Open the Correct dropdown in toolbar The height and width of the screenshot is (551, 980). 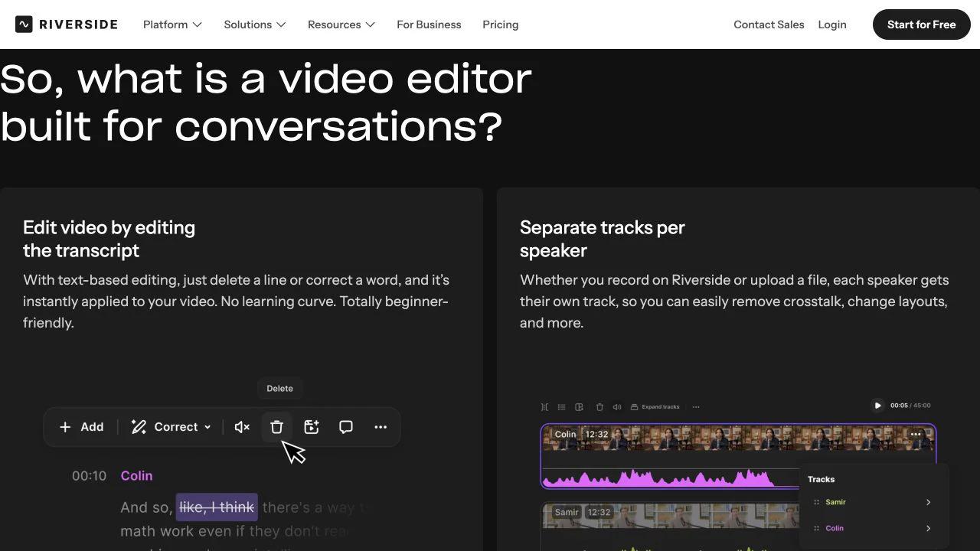click(171, 427)
